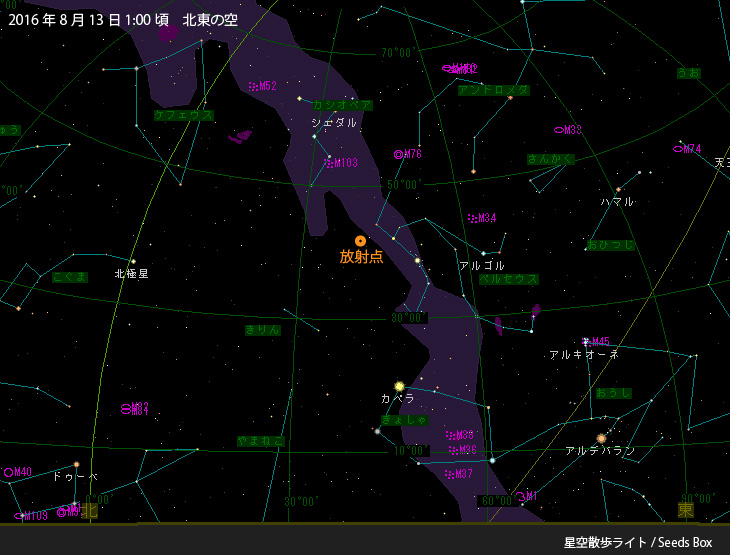Select the M45 Pleiades marker
The image size is (730, 555).
(x=596, y=342)
